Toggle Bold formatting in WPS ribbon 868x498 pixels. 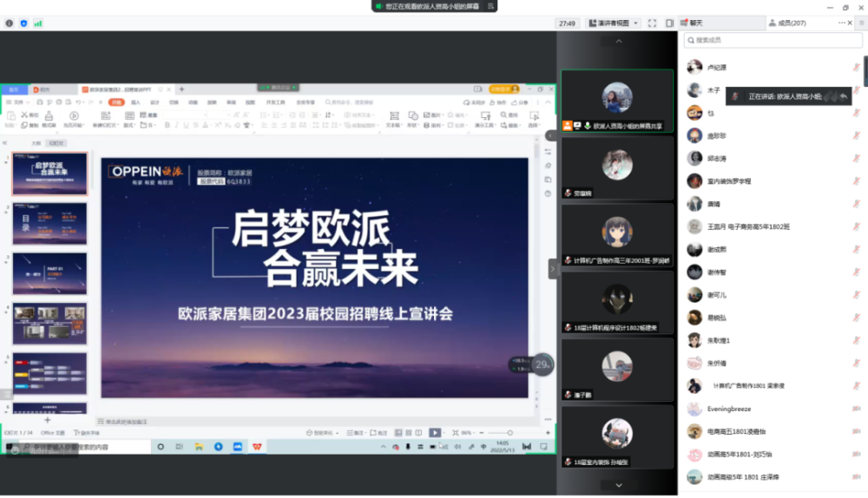point(168,126)
